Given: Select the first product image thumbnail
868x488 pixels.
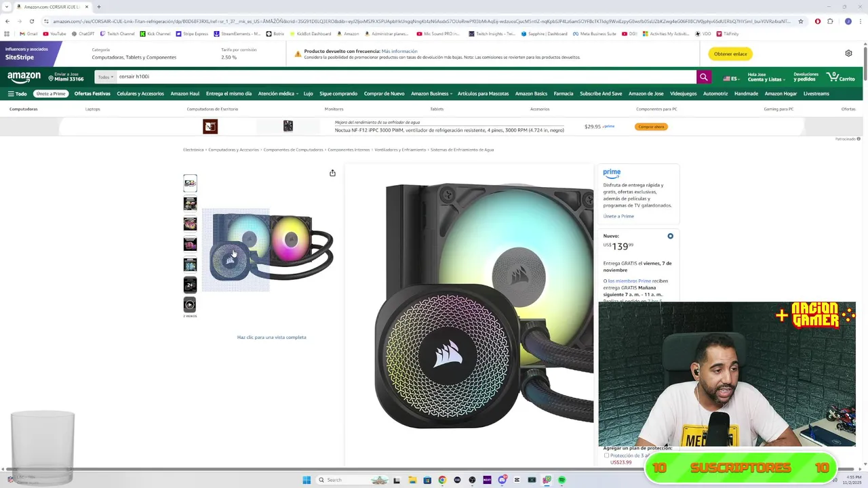Looking at the screenshot, I should [x=190, y=183].
